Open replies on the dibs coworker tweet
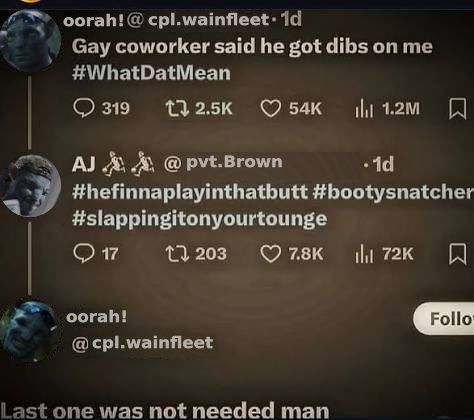Viewport: 474px width, 420px height. click(x=101, y=109)
